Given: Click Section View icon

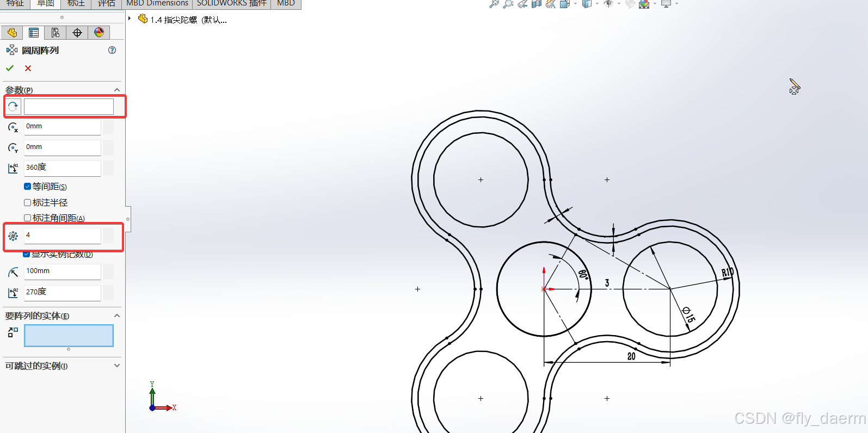Looking at the screenshot, I should coord(537,4).
